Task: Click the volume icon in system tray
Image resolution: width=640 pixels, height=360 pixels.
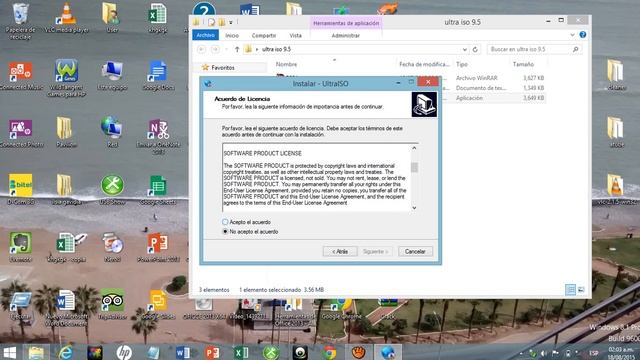Action: coord(544,353)
